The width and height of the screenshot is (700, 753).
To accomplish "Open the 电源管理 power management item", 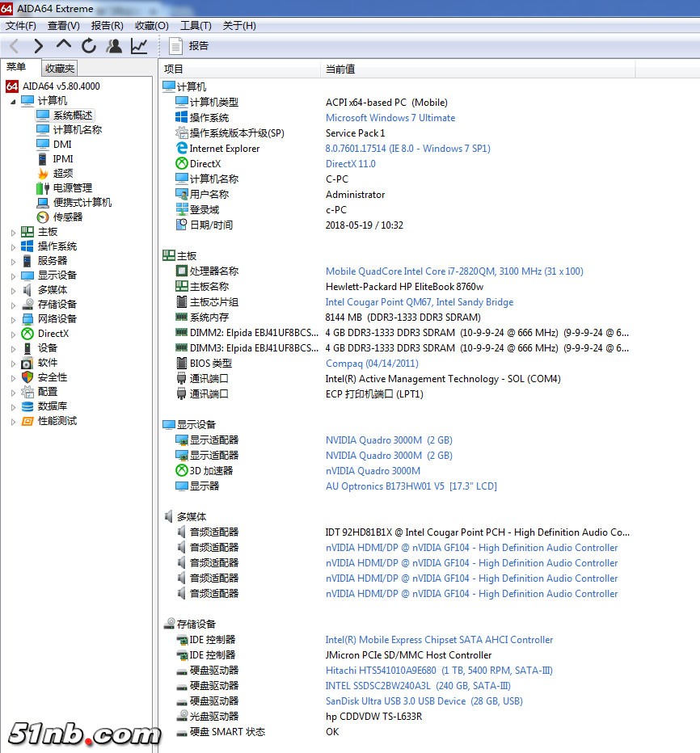I will pos(73,187).
